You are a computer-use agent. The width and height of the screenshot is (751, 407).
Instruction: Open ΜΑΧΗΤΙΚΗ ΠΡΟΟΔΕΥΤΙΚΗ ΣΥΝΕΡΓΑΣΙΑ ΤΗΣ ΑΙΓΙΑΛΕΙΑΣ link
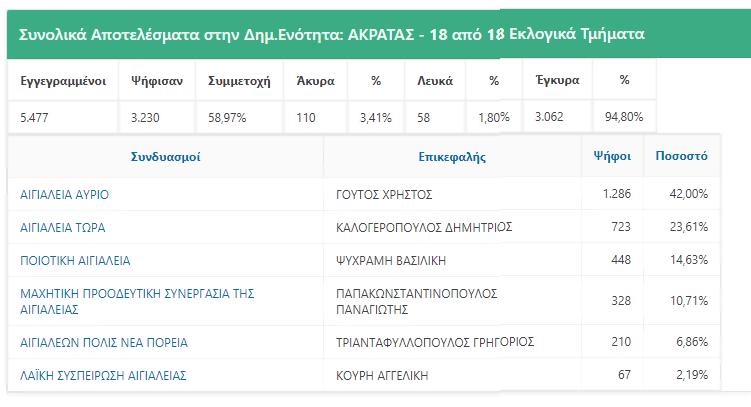click(137, 294)
